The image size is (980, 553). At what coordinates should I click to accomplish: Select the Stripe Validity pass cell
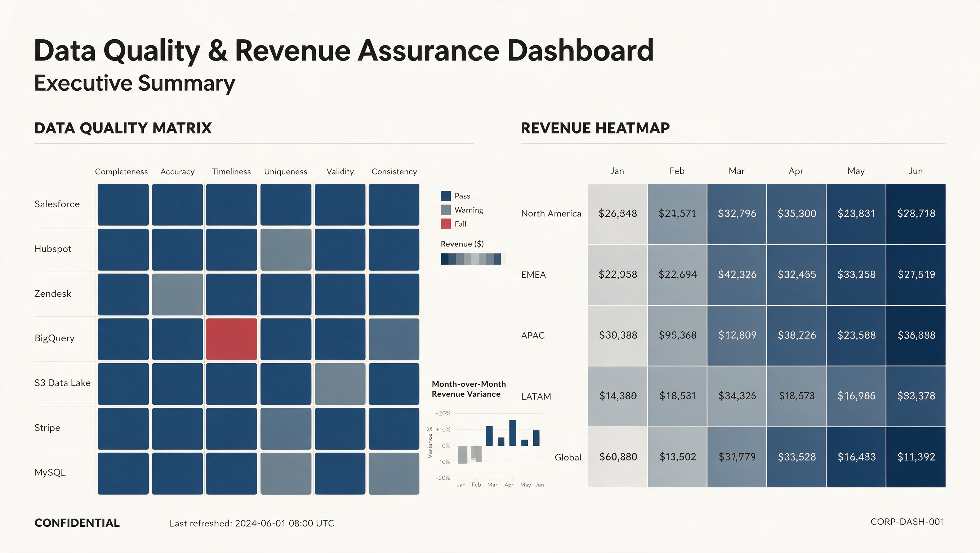[340, 429]
